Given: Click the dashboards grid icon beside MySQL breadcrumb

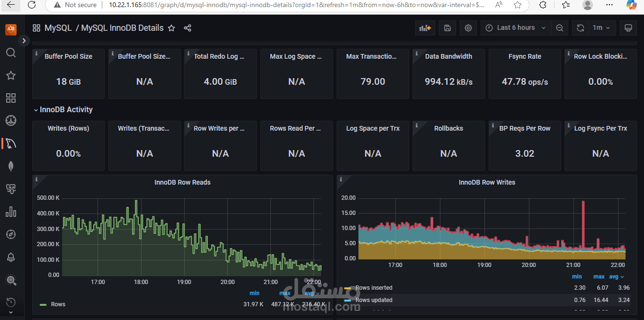Looking at the screenshot, I should (x=36, y=28).
